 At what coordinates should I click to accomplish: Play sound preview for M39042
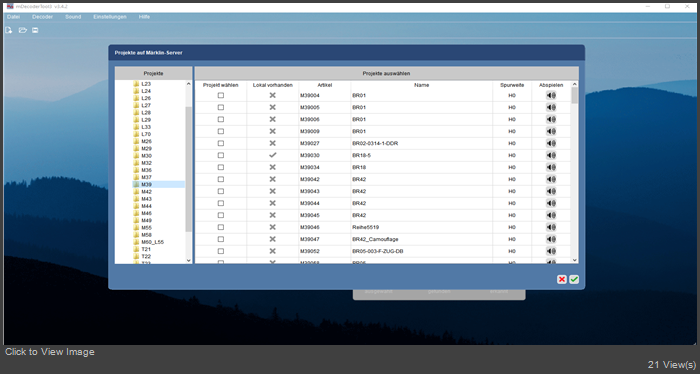551,179
